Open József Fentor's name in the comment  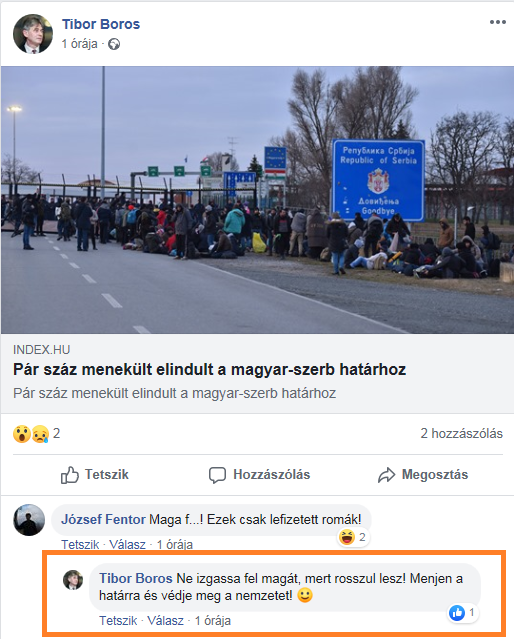(103, 520)
